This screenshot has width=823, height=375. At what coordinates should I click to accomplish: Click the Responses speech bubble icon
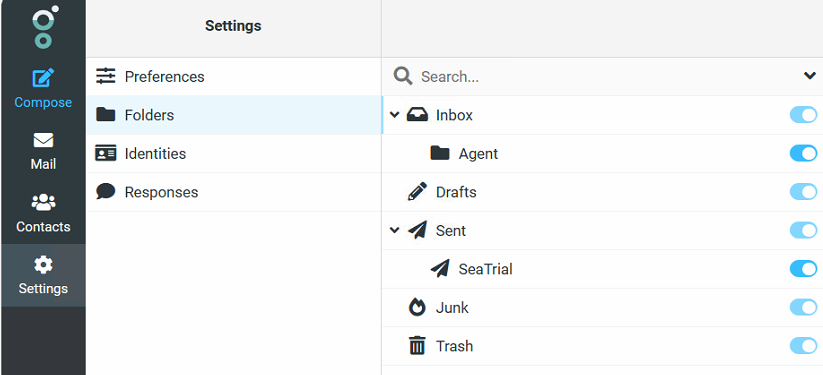pos(105,191)
